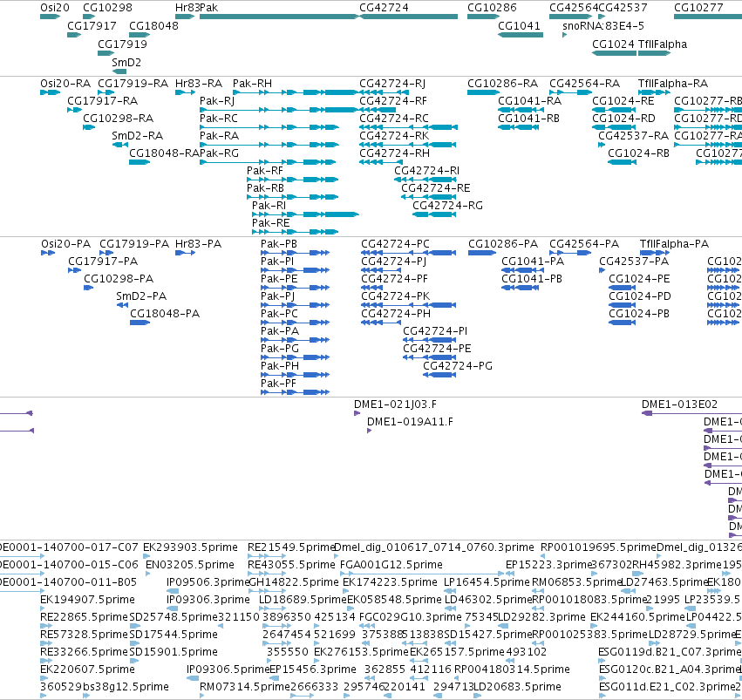Select the CG1041-PA protein label
The image size is (742, 700).
click(533, 261)
